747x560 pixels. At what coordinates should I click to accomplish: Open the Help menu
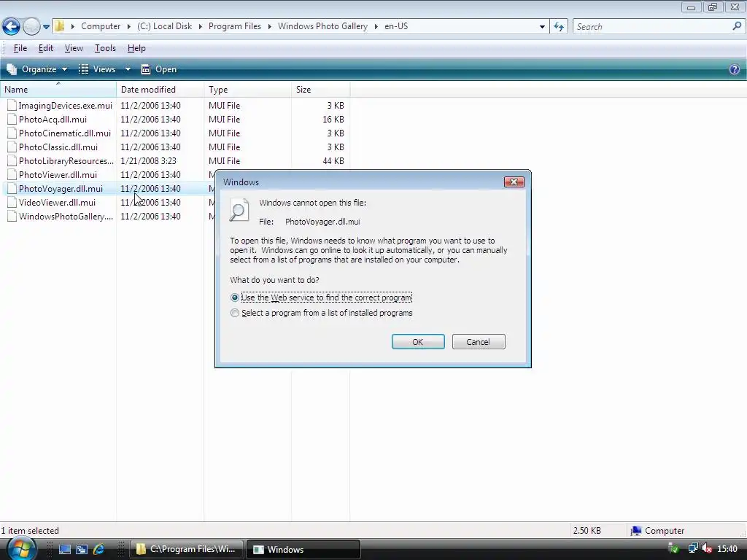click(136, 48)
